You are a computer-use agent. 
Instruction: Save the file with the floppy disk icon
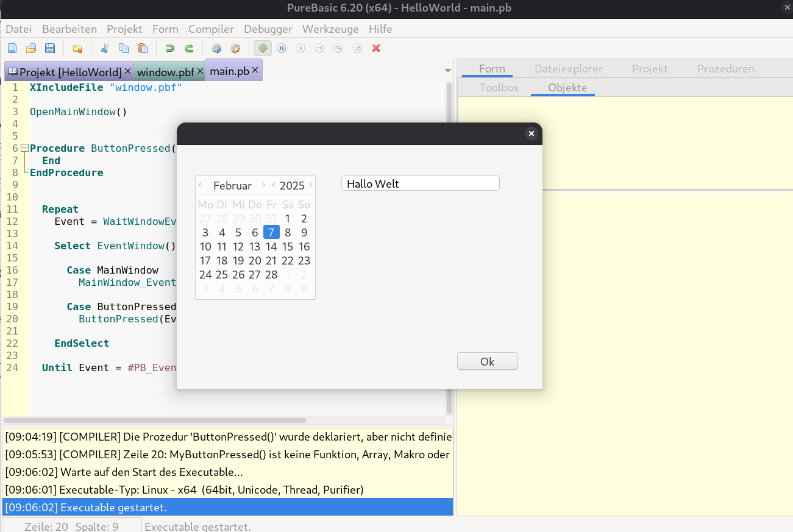coord(50,48)
